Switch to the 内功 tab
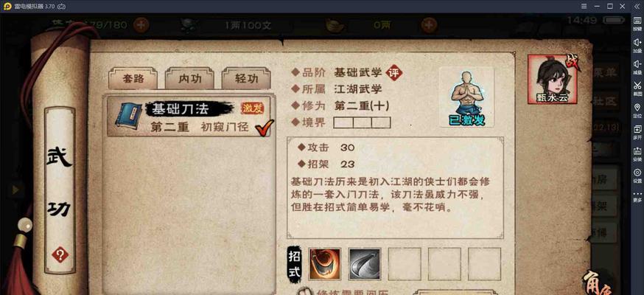This screenshot has height=295, width=644. (190, 78)
